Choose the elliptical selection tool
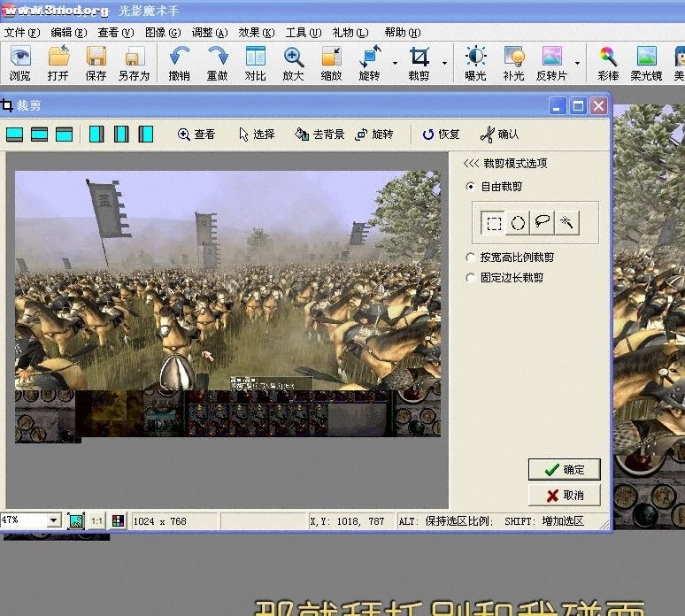Screen dimensions: 685x616 tap(518, 223)
